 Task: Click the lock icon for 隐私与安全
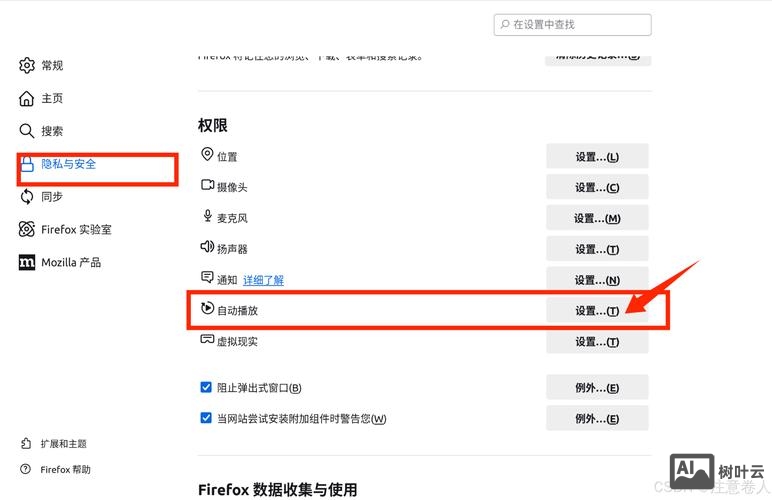click(x=27, y=164)
